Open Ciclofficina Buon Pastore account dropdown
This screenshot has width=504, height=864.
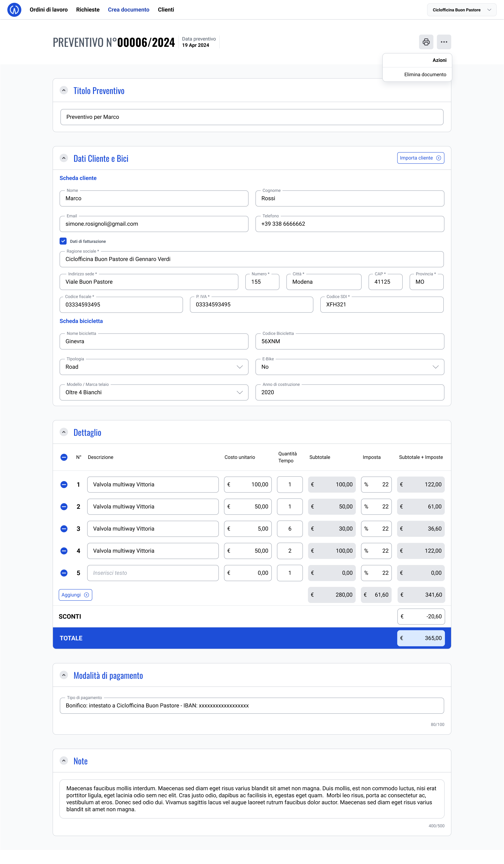coord(461,10)
